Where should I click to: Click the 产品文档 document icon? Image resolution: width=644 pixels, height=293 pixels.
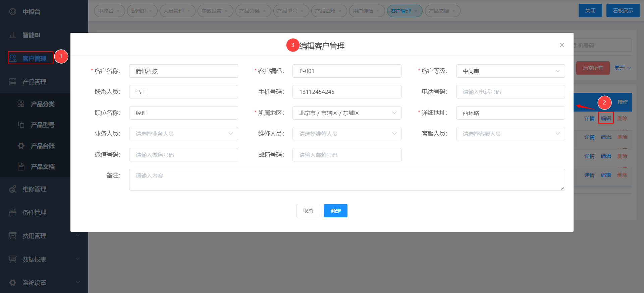[x=21, y=166]
